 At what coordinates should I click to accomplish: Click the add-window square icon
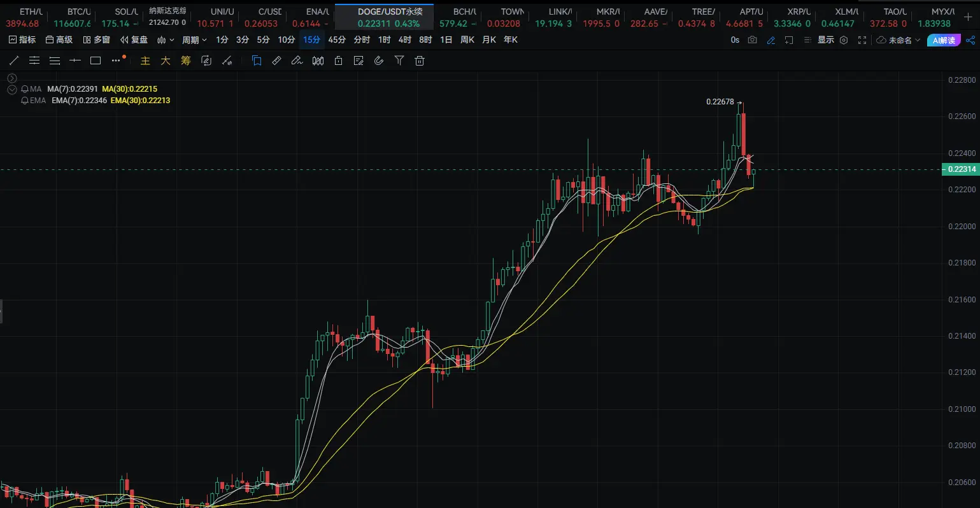(789, 39)
